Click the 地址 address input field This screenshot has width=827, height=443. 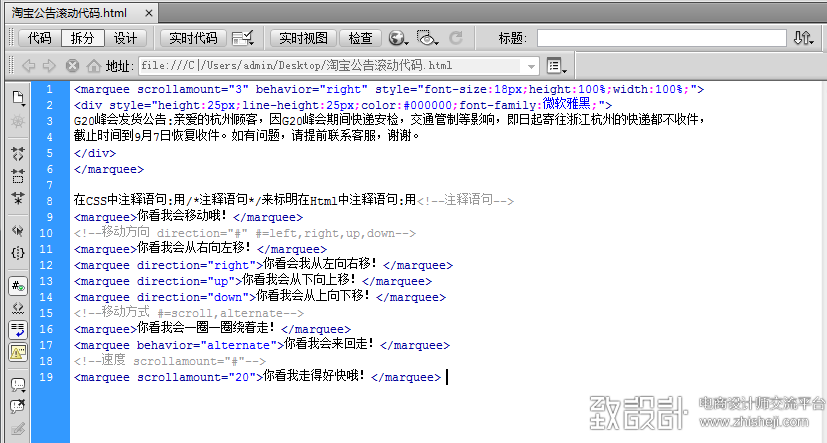[x=339, y=66]
